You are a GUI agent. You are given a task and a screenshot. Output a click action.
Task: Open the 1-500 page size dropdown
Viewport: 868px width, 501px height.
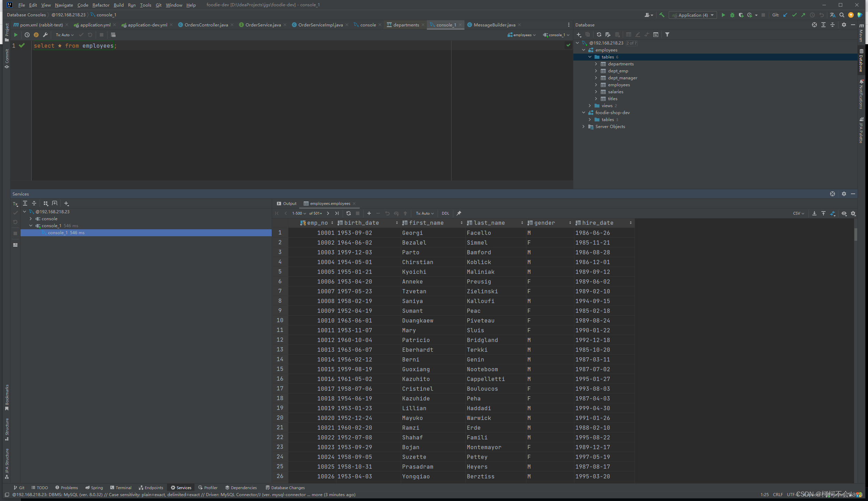(x=299, y=213)
